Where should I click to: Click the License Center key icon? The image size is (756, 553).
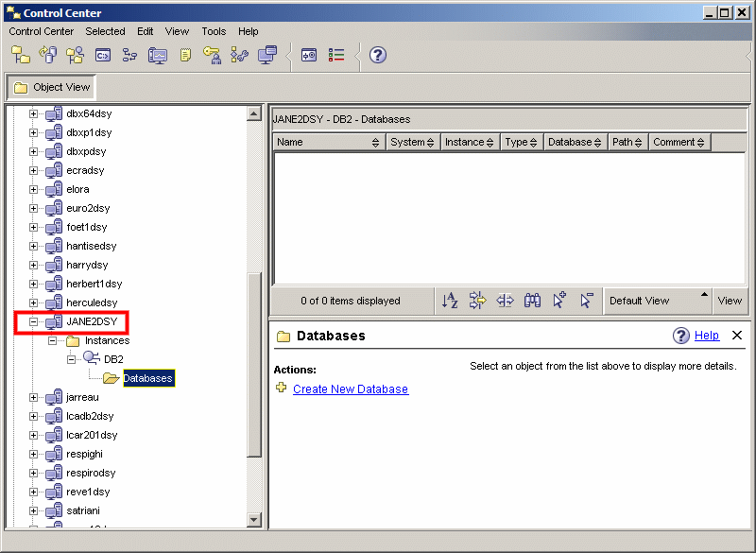(212, 55)
